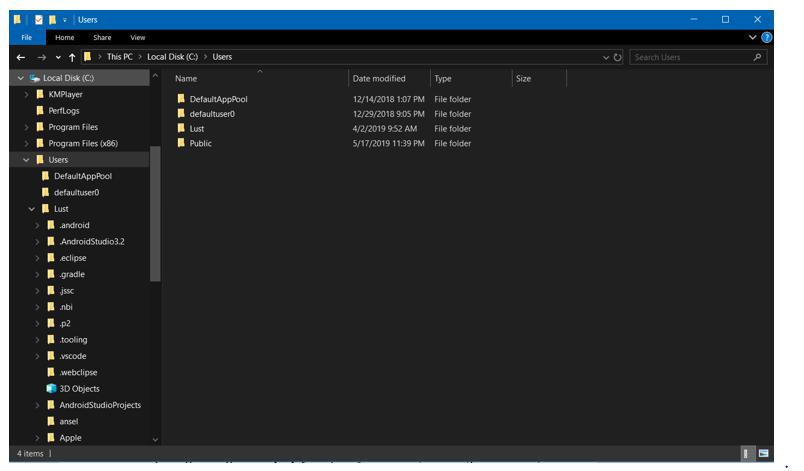804x471 pixels.
Task: Click the 3D Objects icon in tree
Action: (x=51, y=389)
